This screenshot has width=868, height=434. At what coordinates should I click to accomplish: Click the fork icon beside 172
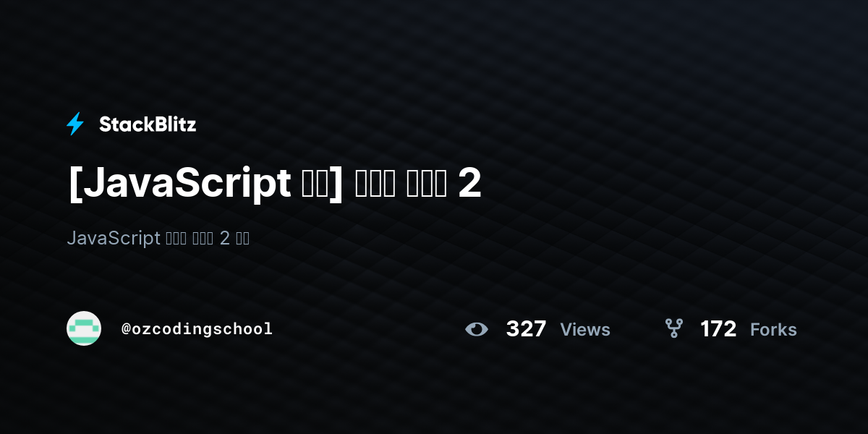673,329
